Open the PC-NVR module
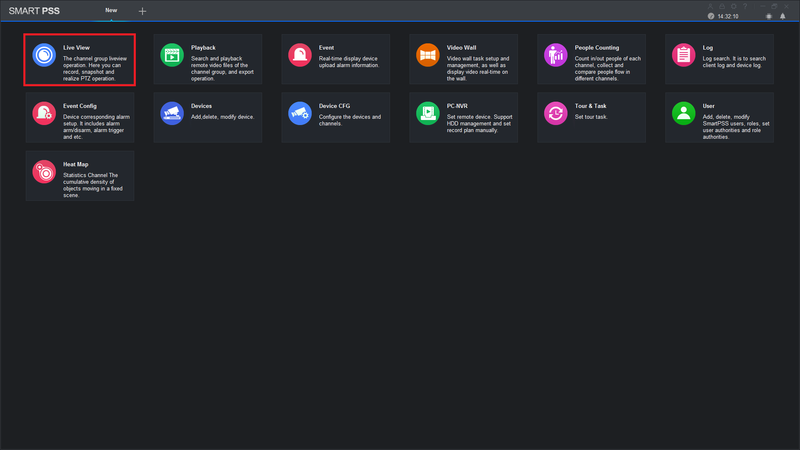The height and width of the screenshot is (450, 800). coord(463,117)
